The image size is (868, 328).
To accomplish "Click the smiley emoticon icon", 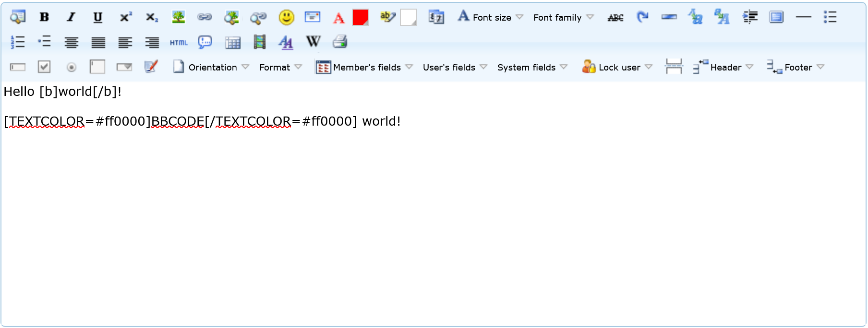I will (x=287, y=17).
